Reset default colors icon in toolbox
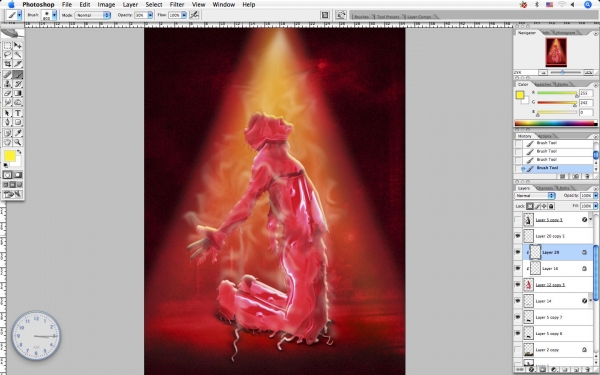Image resolution: width=600 pixels, height=375 pixels. pos(5,165)
